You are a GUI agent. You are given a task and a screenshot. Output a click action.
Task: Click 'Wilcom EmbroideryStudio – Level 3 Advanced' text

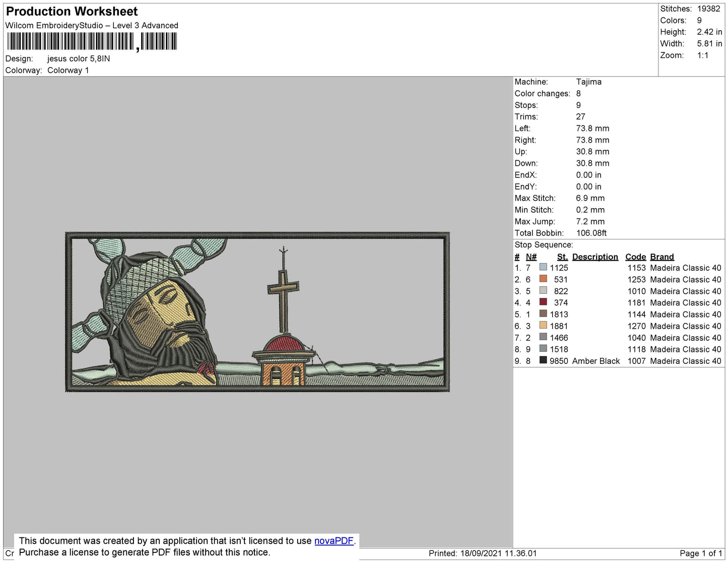92,26
